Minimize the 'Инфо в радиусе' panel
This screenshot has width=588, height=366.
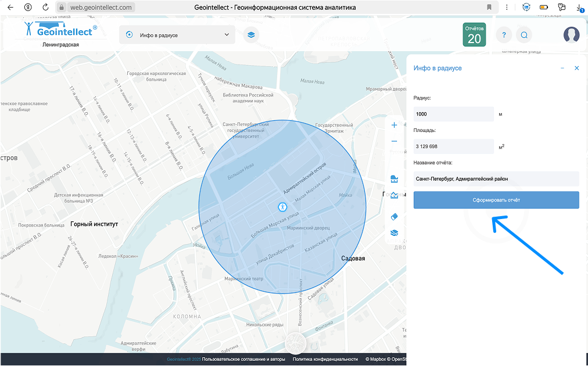tap(562, 68)
